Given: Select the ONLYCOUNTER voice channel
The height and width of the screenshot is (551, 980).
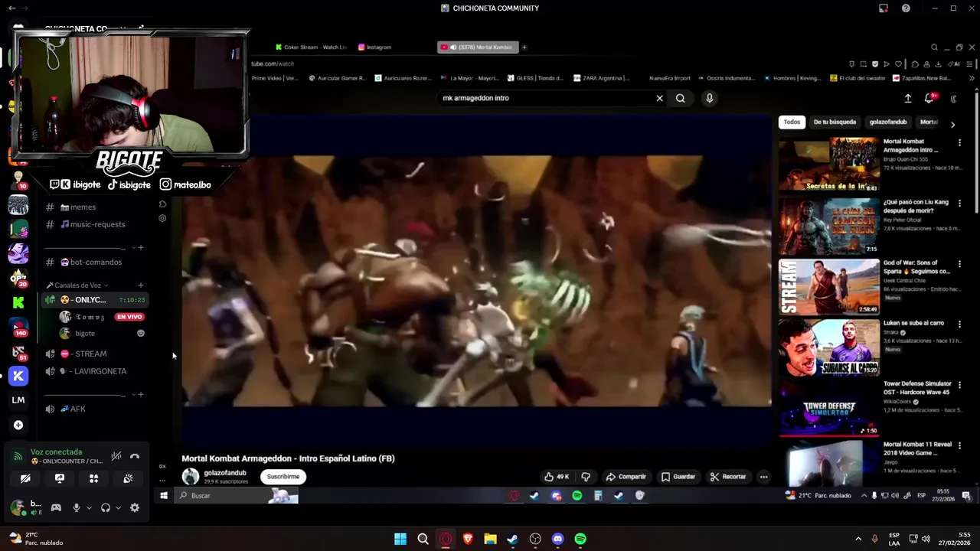Looking at the screenshot, I should 96,300.
